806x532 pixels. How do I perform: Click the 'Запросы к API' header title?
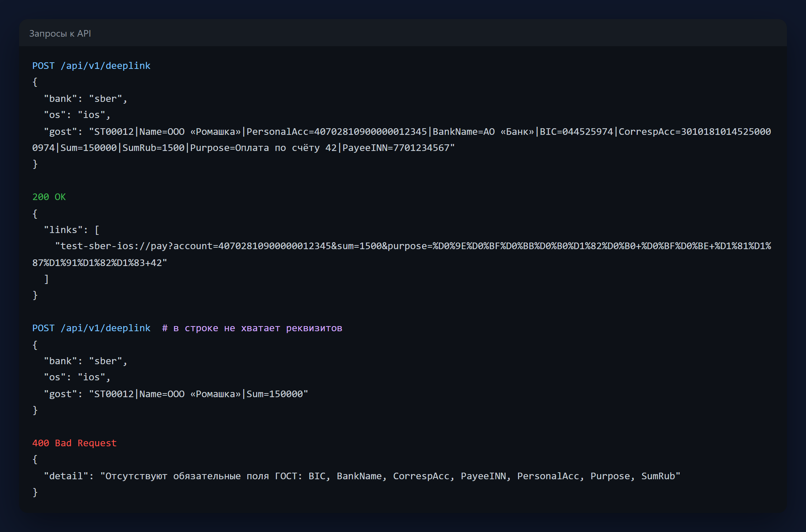[60, 33]
